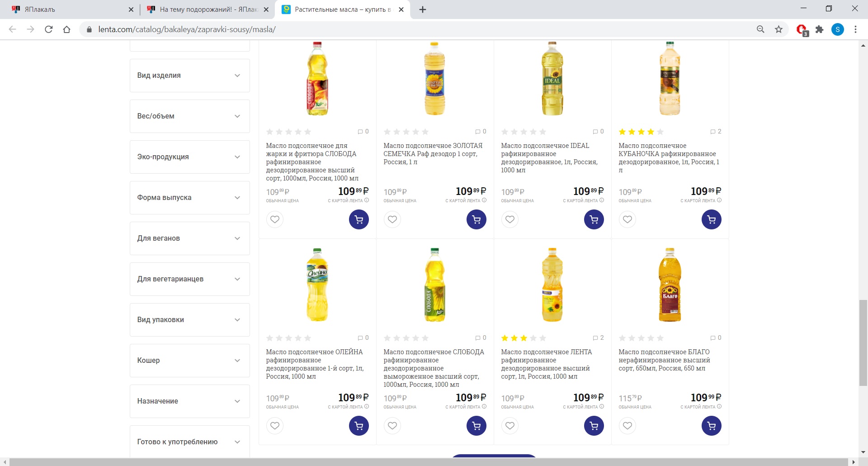The height and width of the screenshot is (466, 868).
Task: Add СЛОБОДА frying oil to cart
Action: click(x=359, y=219)
